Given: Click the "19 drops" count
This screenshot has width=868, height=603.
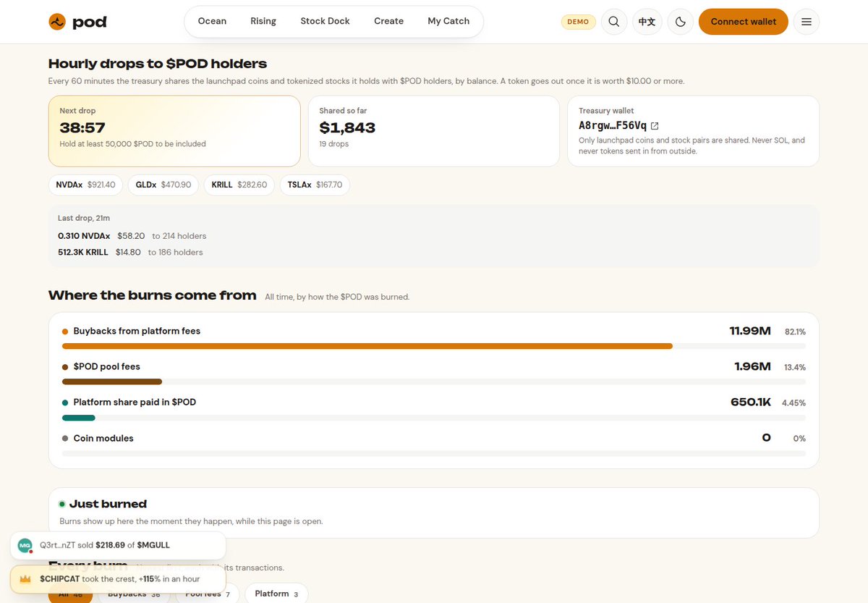Looking at the screenshot, I should pyautogui.click(x=334, y=144).
